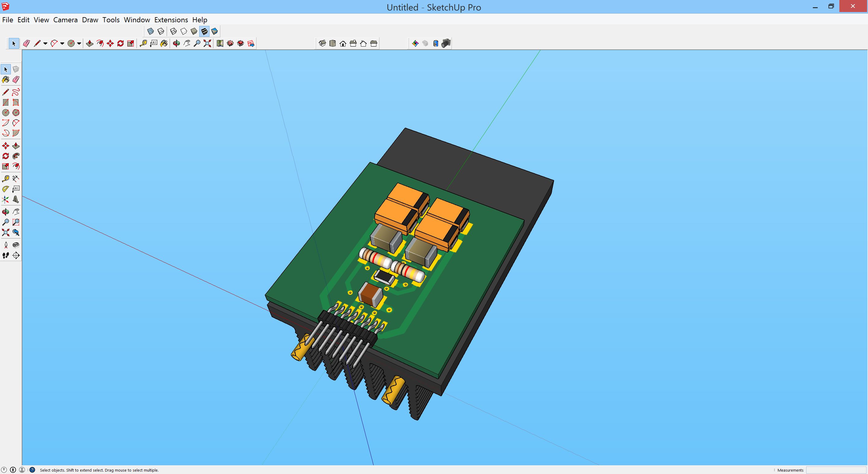Toggle X-Ray face style

151,31
